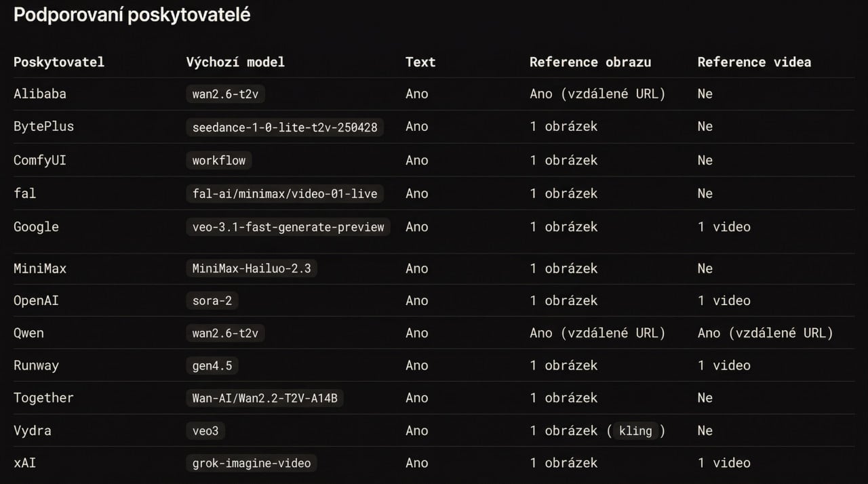Click the "Runway" provider name
The height and width of the screenshot is (484, 868).
(36, 365)
